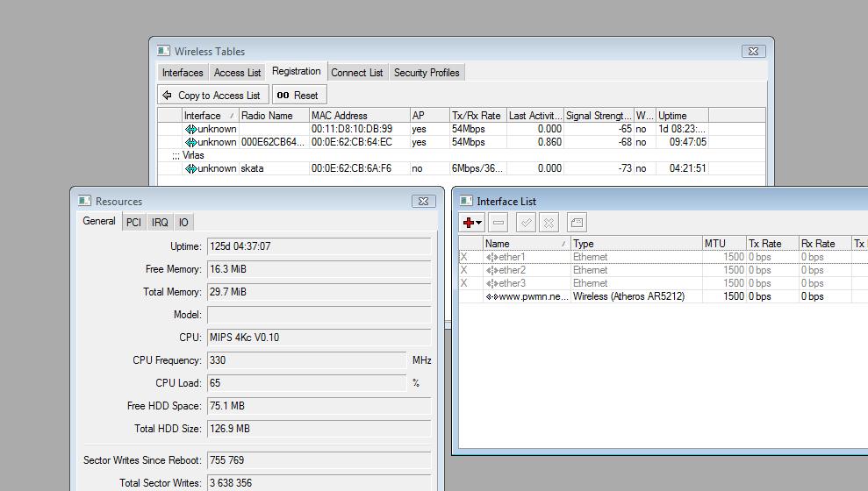Click the Comment icon in Interface List toolbar

(577, 223)
